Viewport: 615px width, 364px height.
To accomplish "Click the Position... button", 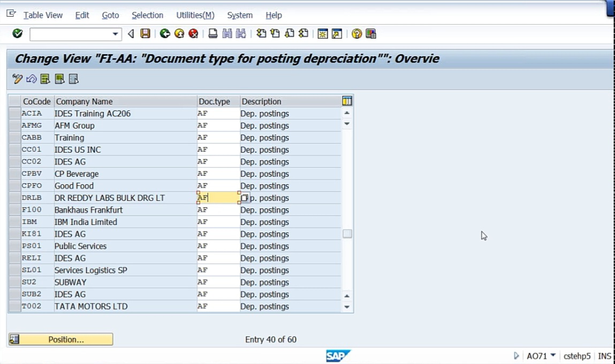I will pyautogui.click(x=61, y=339).
